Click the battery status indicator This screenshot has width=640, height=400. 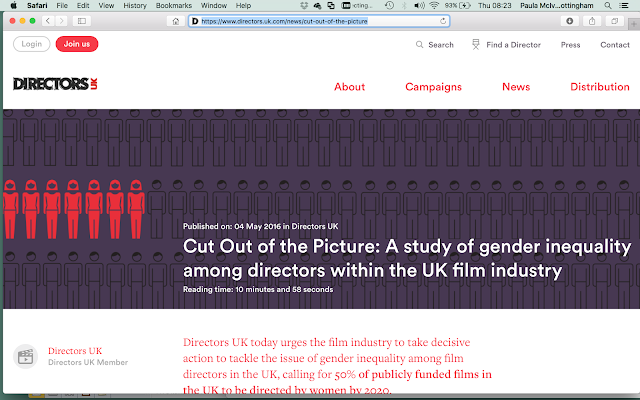(x=458, y=5)
